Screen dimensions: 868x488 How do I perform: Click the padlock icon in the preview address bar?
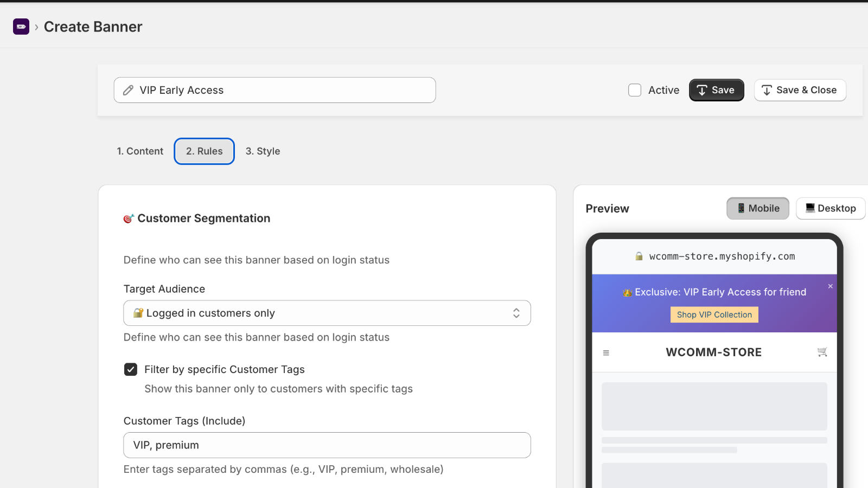point(639,256)
